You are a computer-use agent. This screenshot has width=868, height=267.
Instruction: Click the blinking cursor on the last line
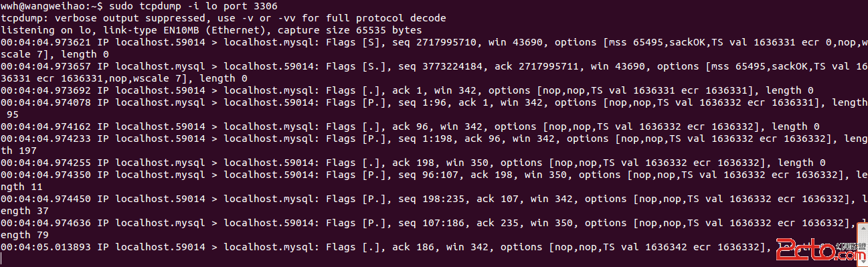[x=2, y=259]
